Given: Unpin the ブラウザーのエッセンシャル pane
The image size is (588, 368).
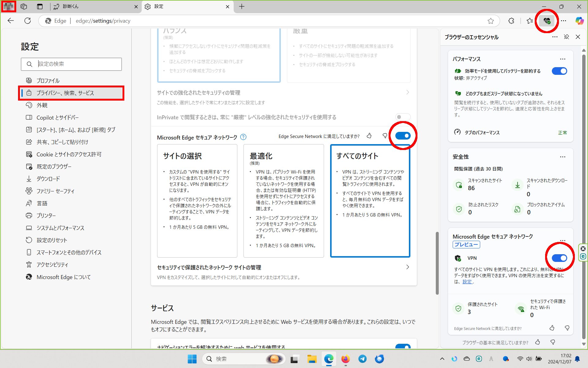Looking at the screenshot, I should (x=566, y=37).
